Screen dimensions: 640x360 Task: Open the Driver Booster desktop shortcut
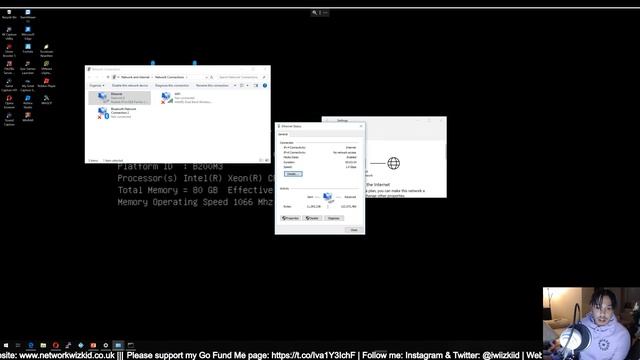[9, 51]
